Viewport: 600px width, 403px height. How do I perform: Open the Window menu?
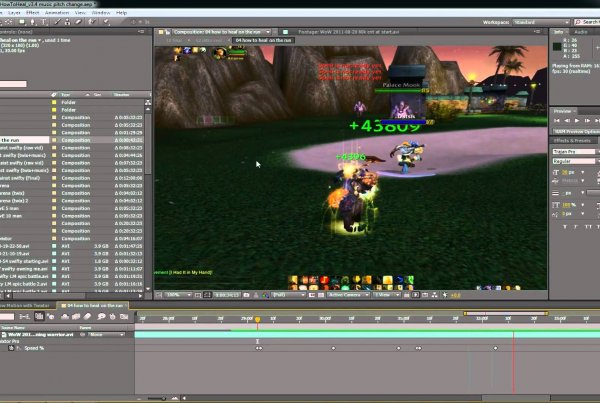click(101, 13)
